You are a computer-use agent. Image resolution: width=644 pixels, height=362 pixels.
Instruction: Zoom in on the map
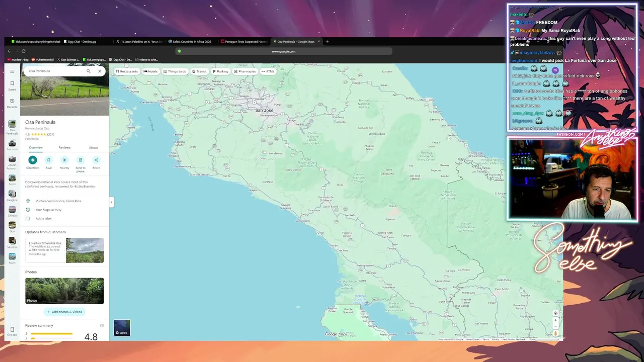(x=555, y=320)
